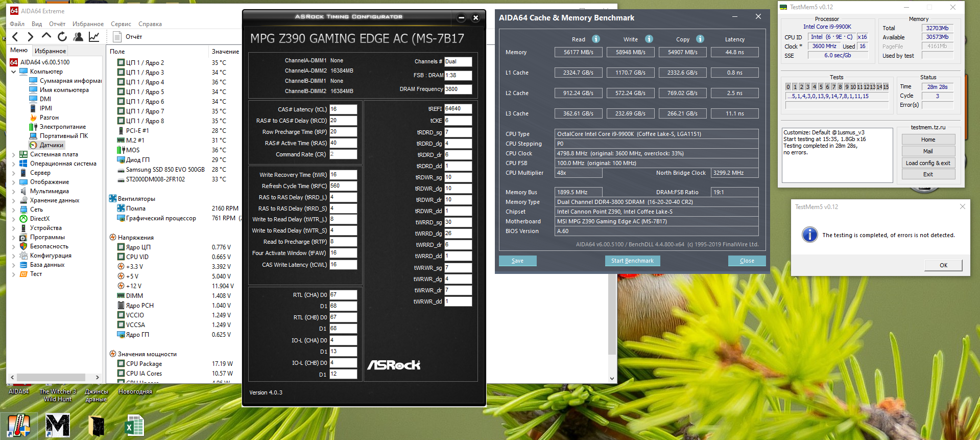Expand the Операционная система tree node

(14, 164)
